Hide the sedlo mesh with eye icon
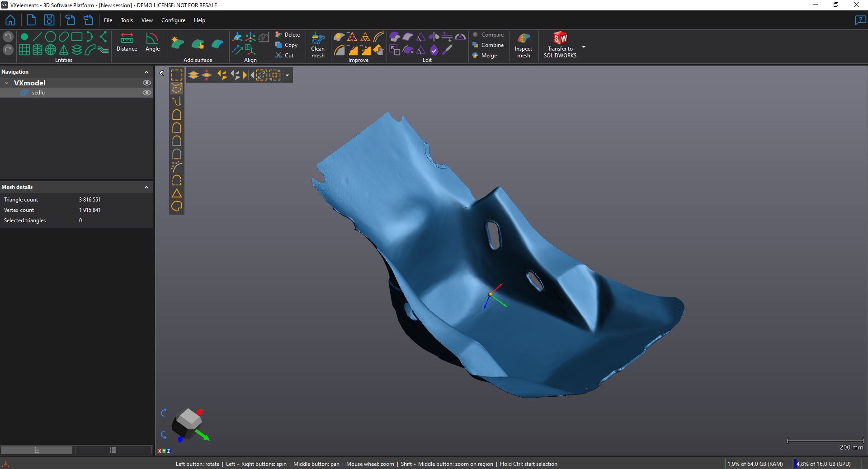The height and width of the screenshot is (469, 868). pyautogui.click(x=147, y=93)
